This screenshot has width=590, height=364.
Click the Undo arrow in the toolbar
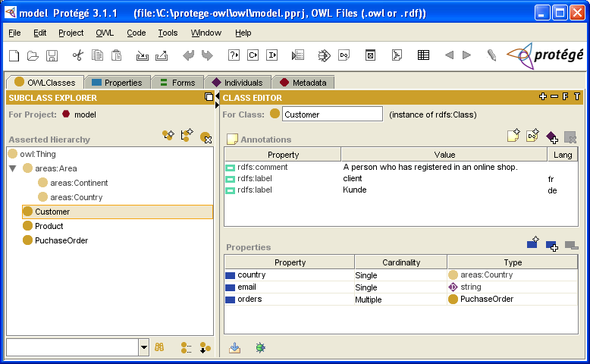pos(188,55)
